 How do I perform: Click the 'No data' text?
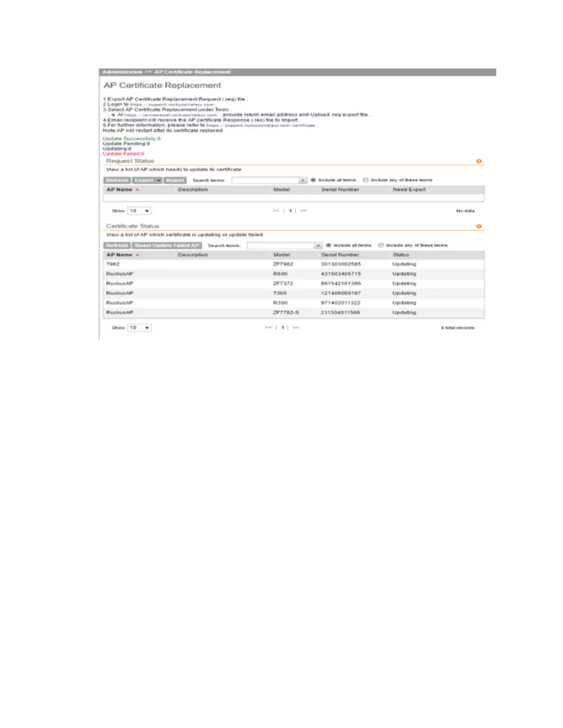click(x=465, y=211)
